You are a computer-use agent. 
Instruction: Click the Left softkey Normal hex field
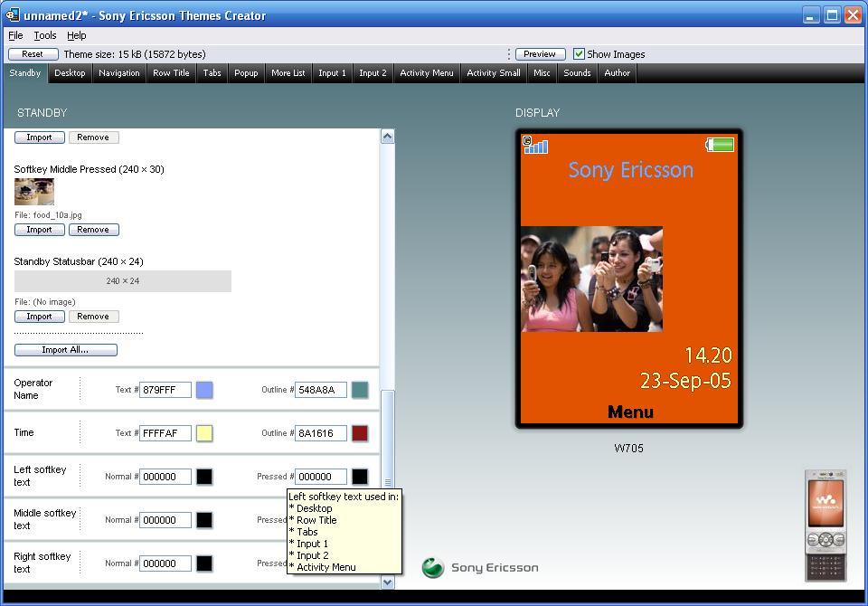pyautogui.click(x=165, y=477)
